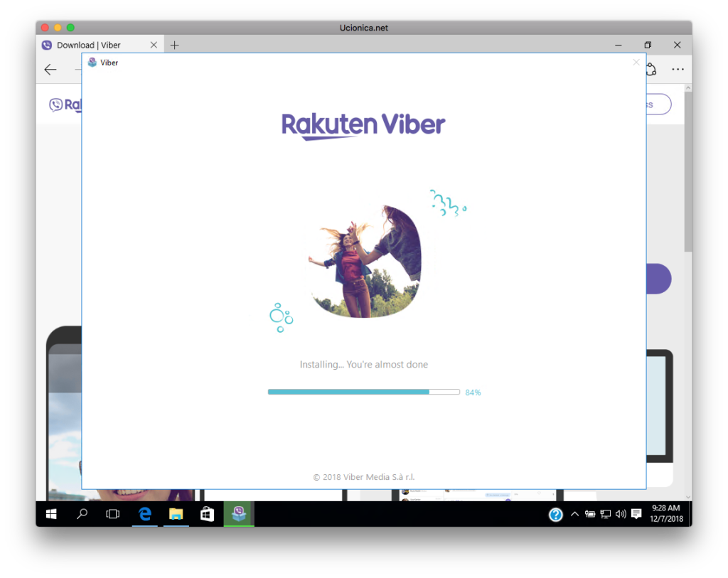
Task: Go back using browser back arrow
Action: [x=50, y=69]
